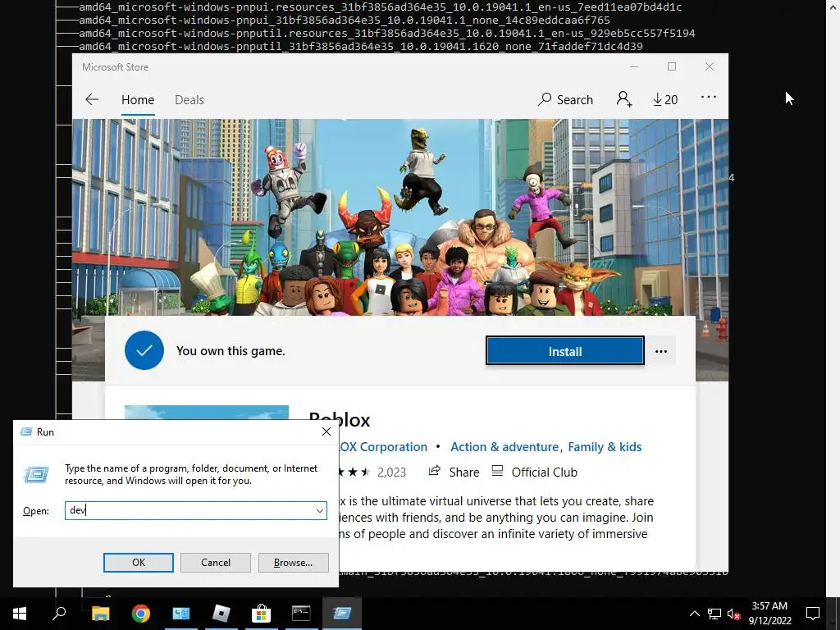Click the Microsoft Store window title
The width and height of the screenshot is (840, 630).
coord(115,67)
